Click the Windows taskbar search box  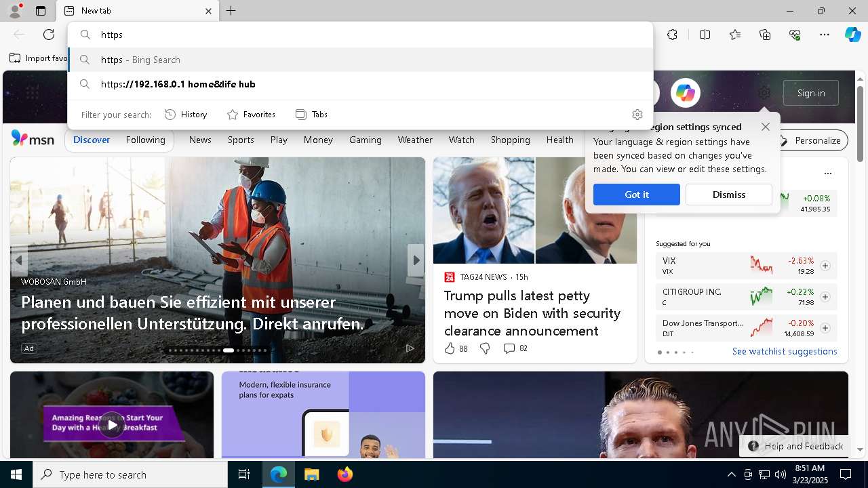(x=130, y=474)
